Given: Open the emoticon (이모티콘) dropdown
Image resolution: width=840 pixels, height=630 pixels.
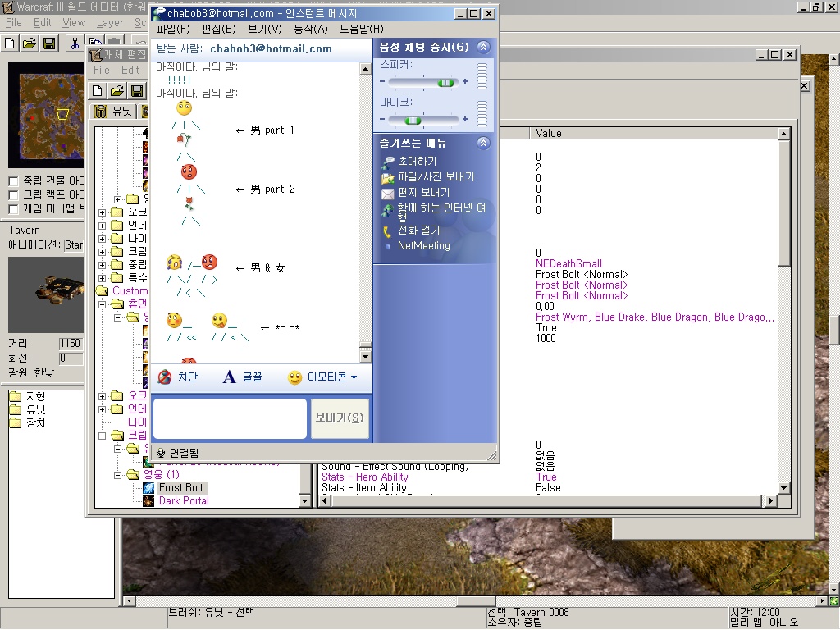Looking at the screenshot, I should [x=322, y=377].
